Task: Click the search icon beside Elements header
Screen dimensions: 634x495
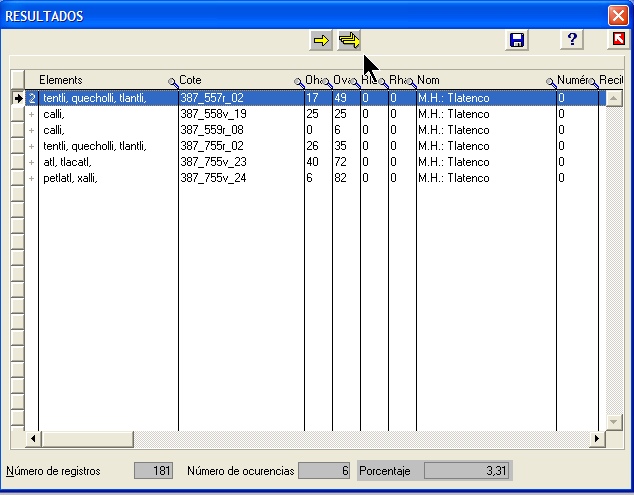Action: 173,82
